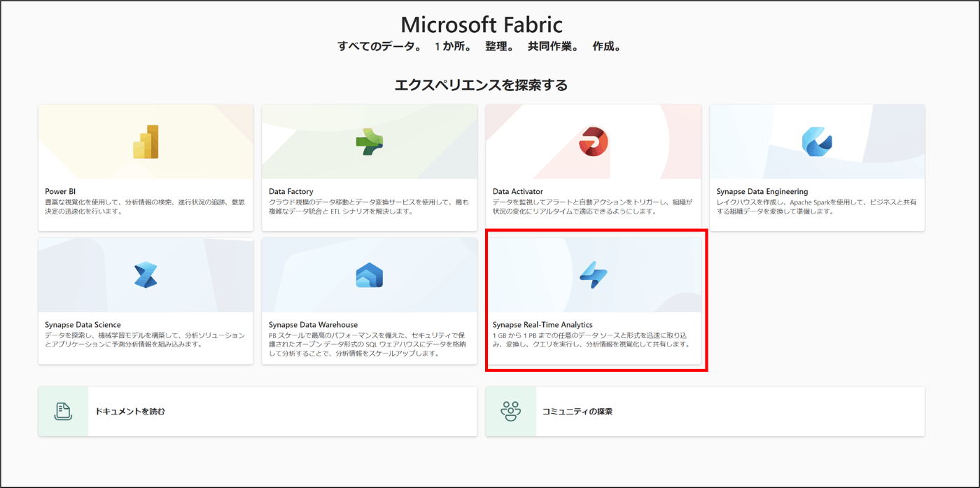Click the Power BI bar chart icon

146,142
